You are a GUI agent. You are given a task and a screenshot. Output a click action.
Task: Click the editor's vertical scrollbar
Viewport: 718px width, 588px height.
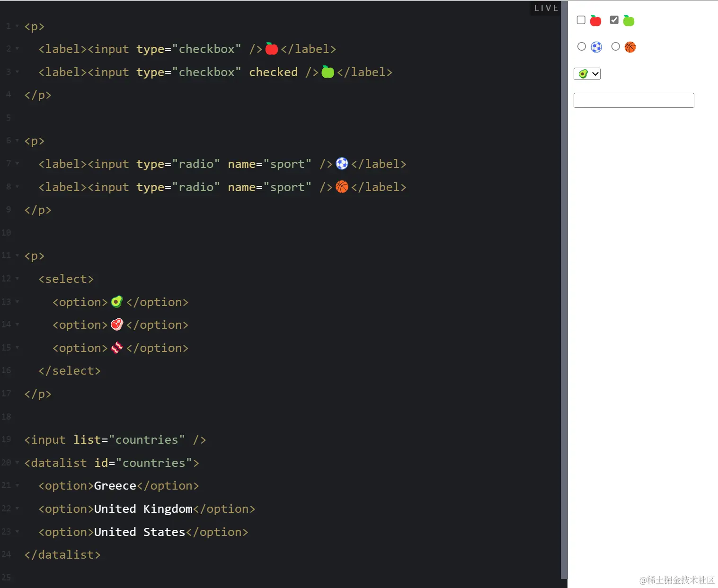(564, 290)
